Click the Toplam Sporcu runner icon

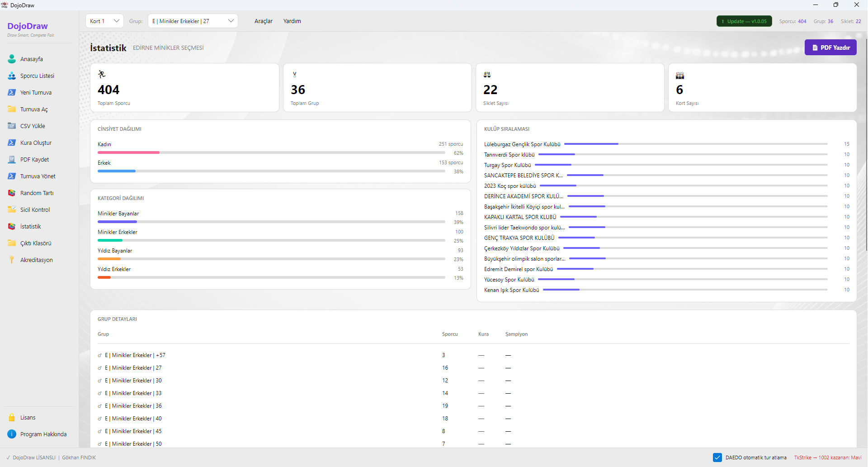[x=102, y=74]
